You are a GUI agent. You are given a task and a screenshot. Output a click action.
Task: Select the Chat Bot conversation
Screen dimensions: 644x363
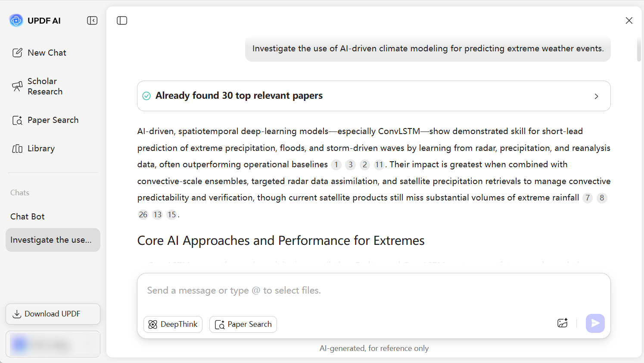tap(28, 216)
